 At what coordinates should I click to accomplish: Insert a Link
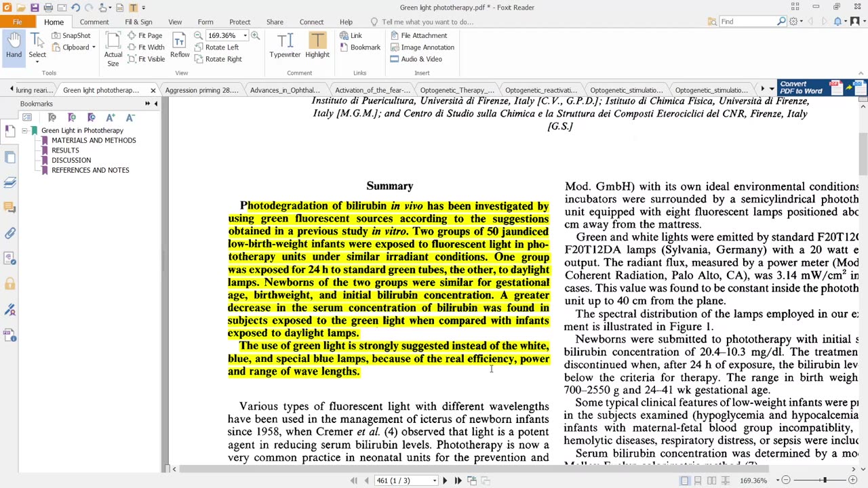[x=351, y=35]
